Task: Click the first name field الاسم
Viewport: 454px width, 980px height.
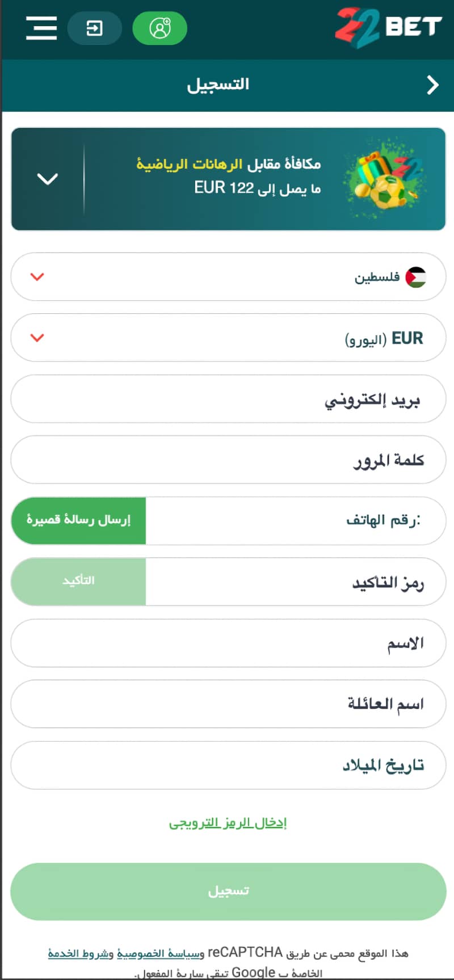Action: 227,643
